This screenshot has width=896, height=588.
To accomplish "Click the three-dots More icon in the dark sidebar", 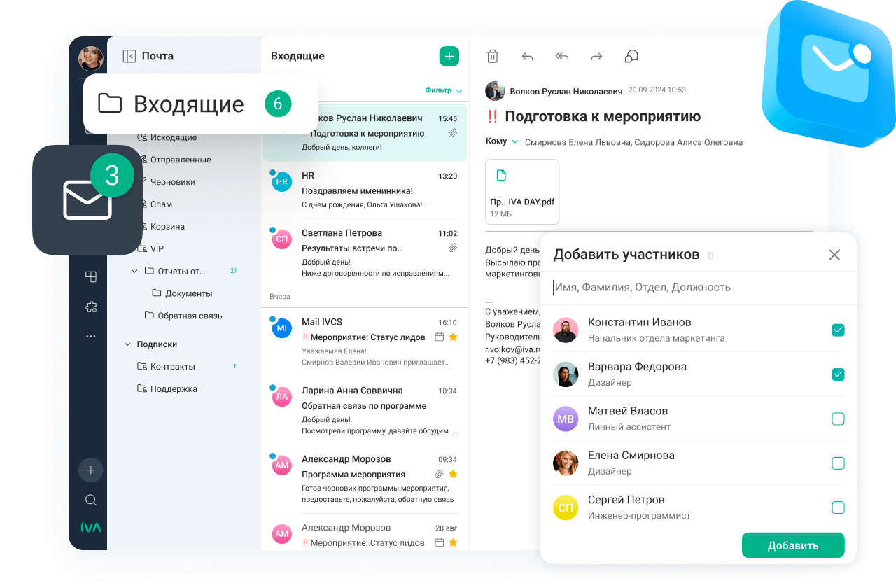I will click(x=91, y=336).
